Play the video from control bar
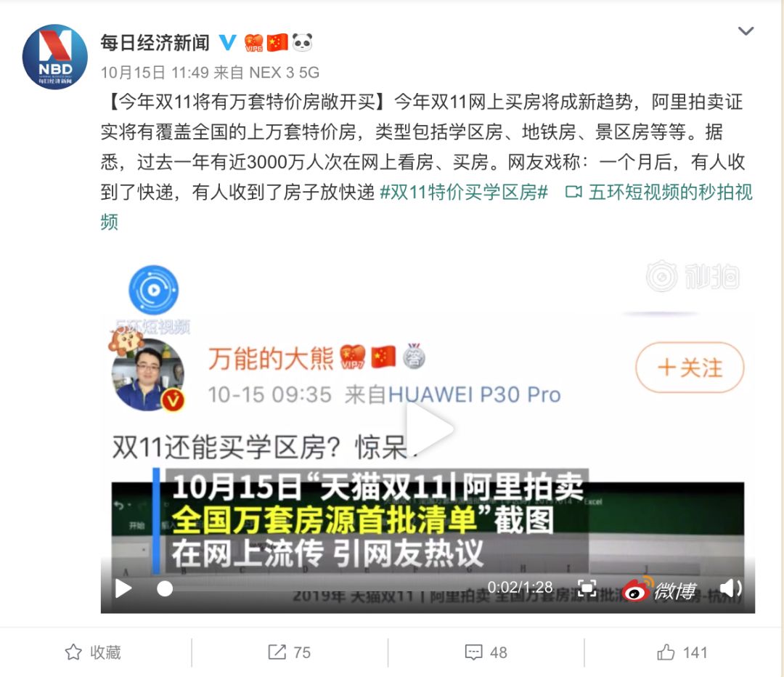This screenshot has width=784, height=677. click(123, 588)
